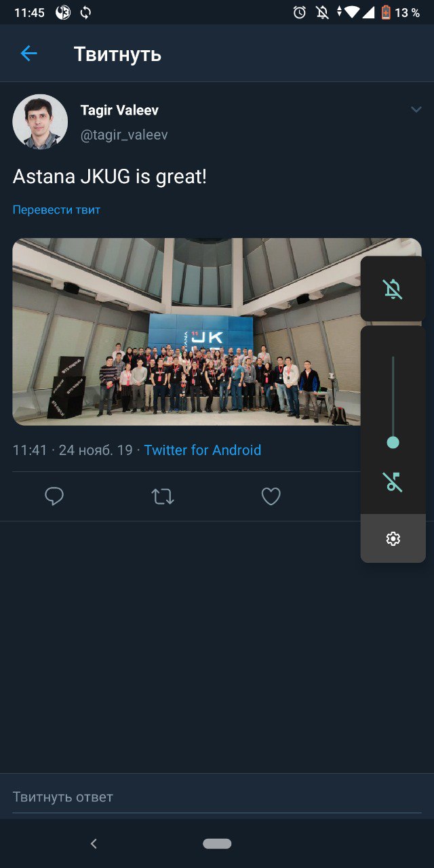Open @tagir_valeev handle
The width and height of the screenshot is (434, 868).
tap(124, 135)
